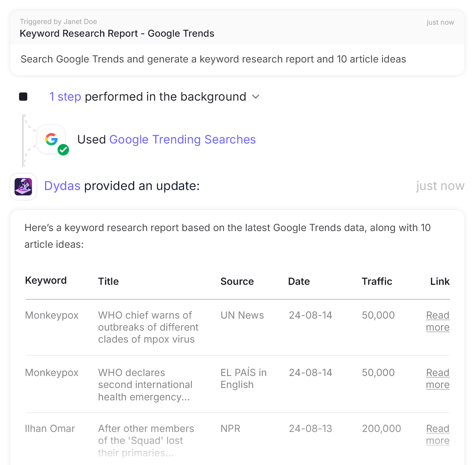The height and width of the screenshot is (465, 476).
Task: Click the Link column header
Action: (x=440, y=282)
